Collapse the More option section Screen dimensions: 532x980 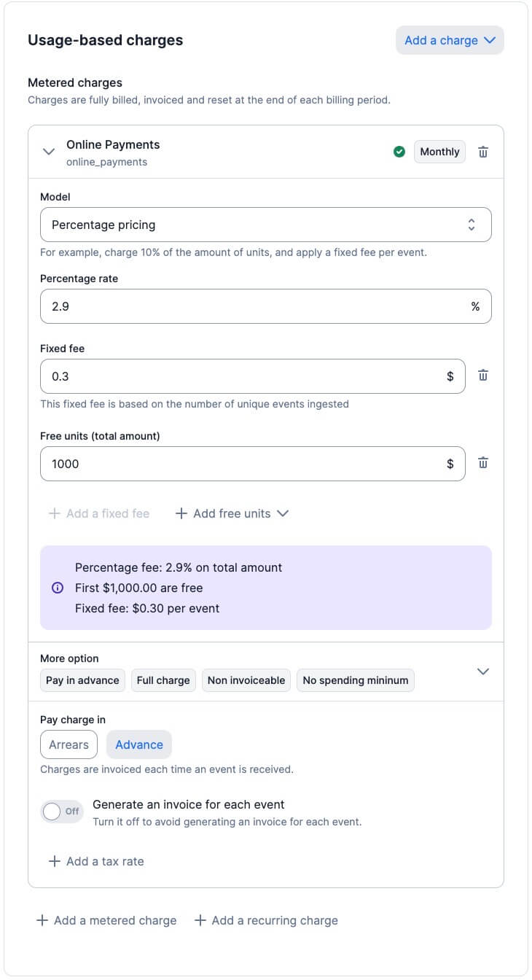click(x=482, y=671)
